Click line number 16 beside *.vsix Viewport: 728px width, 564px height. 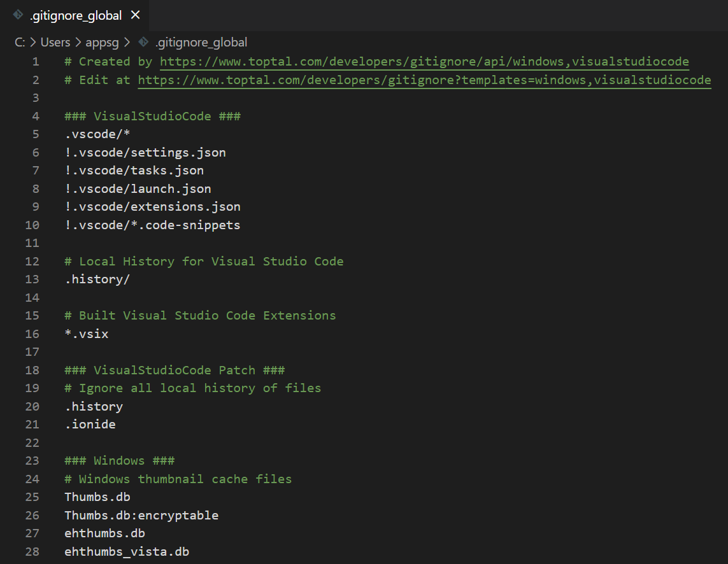click(32, 334)
